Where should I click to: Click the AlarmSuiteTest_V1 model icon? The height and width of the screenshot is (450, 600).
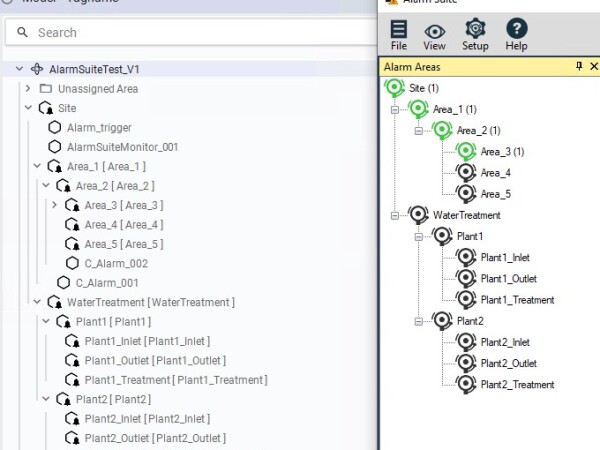pyautogui.click(x=37, y=69)
